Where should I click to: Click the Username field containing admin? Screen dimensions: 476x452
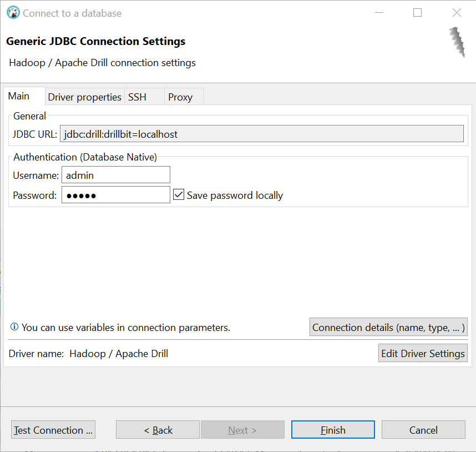[115, 174]
